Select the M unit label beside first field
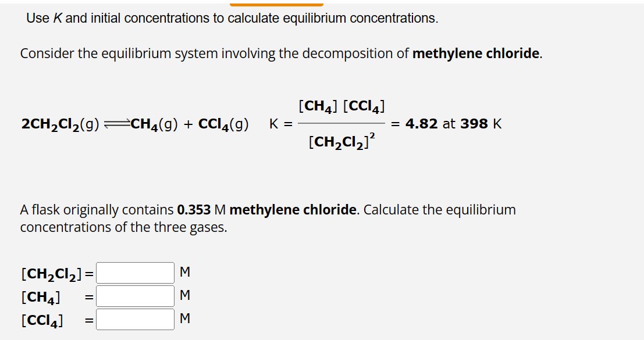The width and height of the screenshot is (644, 340). pos(184,271)
